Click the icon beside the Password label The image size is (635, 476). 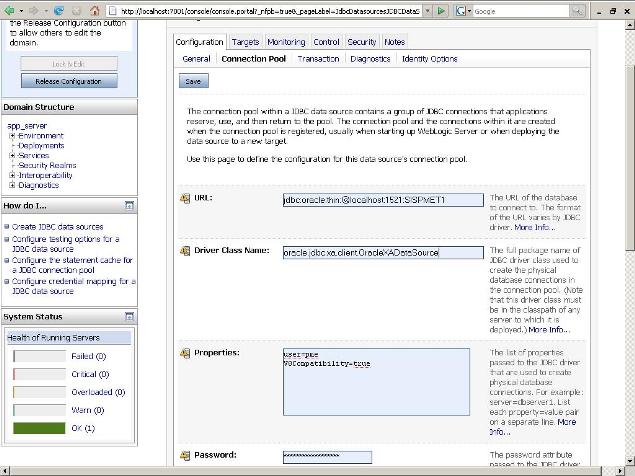pos(184,455)
